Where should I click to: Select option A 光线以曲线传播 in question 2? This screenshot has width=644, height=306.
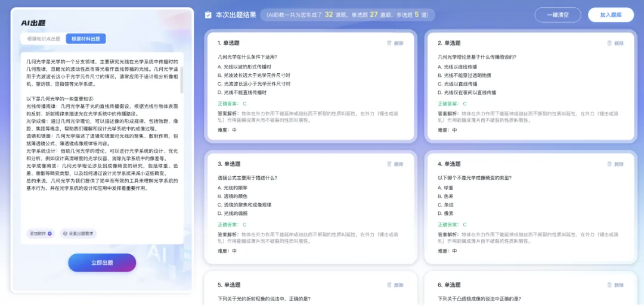(x=463, y=67)
